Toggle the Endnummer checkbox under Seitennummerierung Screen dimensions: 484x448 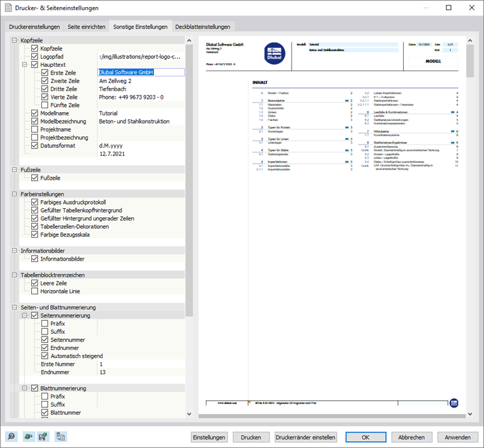45,348
